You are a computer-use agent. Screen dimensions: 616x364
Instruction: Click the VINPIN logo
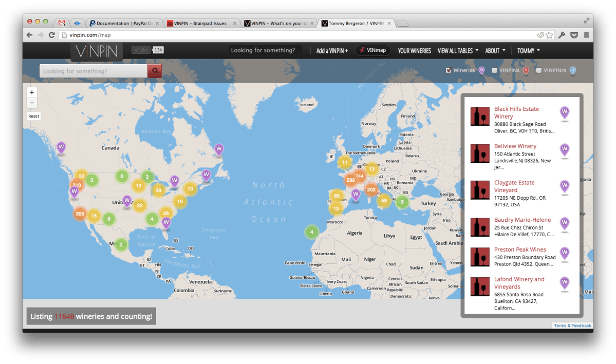pyautogui.click(x=97, y=51)
